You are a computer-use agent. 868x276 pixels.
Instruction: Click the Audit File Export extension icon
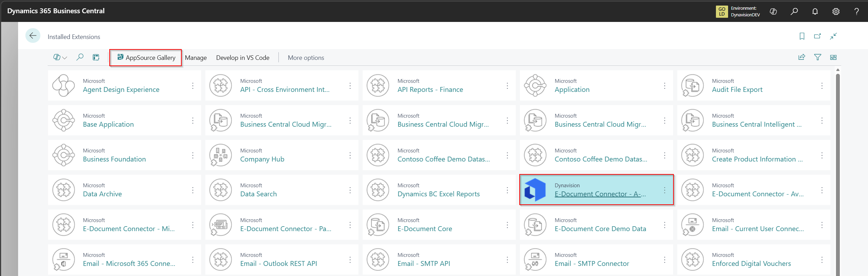(692, 85)
